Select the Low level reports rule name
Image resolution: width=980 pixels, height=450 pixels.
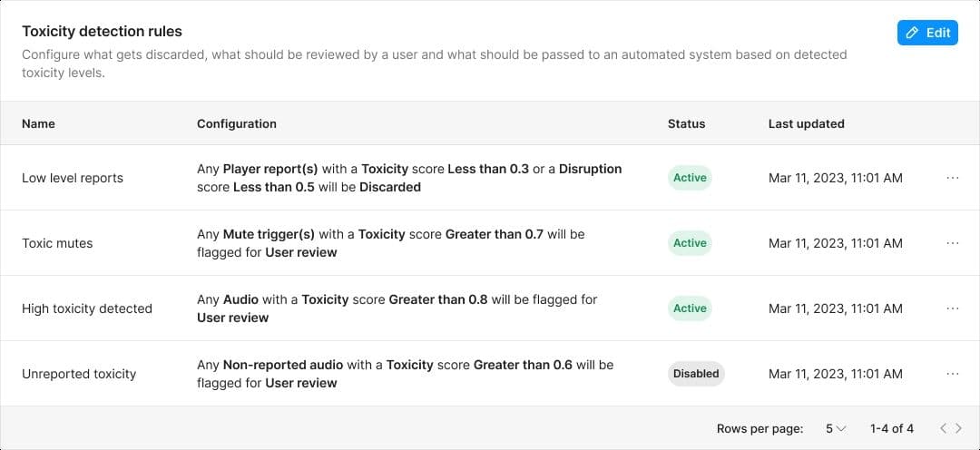[x=73, y=178]
